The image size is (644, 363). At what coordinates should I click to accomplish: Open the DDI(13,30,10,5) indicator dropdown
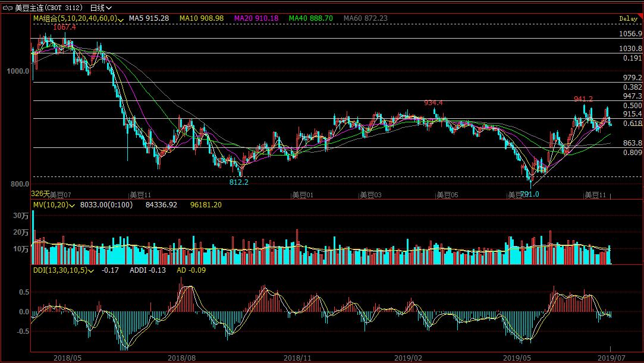pyautogui.click(x=91, y=270)
